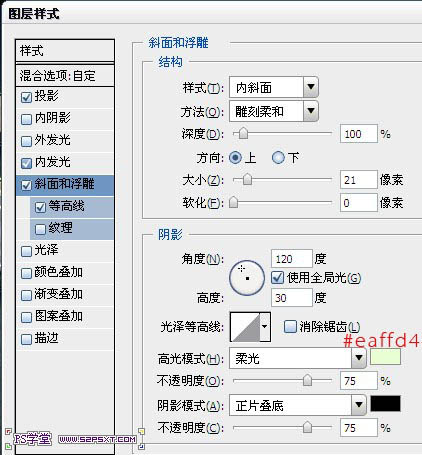Click the gloss contour curve thumbnail

point(245,327)
